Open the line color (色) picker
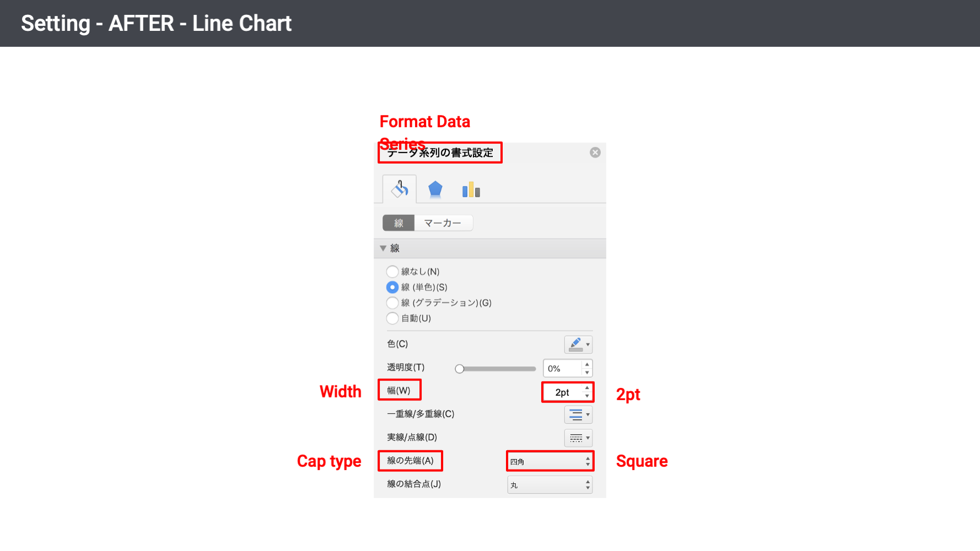Viewport: 980px width, 551px height. coord(578,344)
